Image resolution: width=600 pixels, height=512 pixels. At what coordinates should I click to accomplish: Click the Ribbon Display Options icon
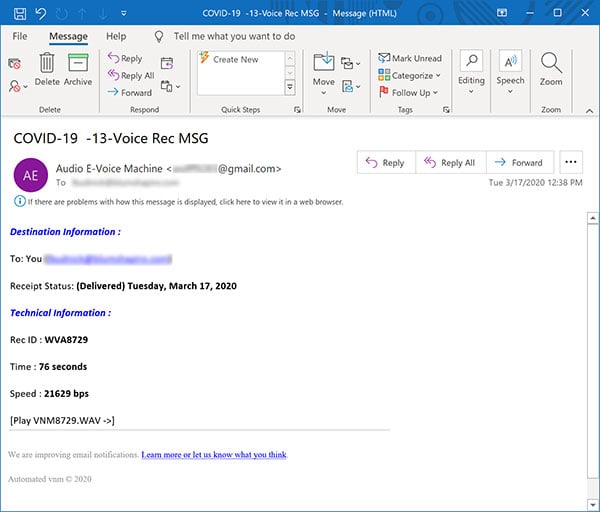[x=502, y=13]
